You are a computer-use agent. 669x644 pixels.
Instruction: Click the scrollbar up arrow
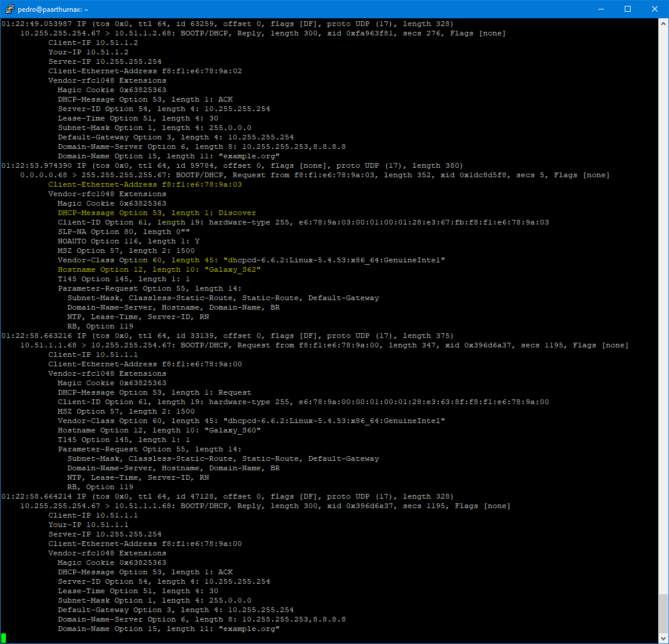click(663, 24)
